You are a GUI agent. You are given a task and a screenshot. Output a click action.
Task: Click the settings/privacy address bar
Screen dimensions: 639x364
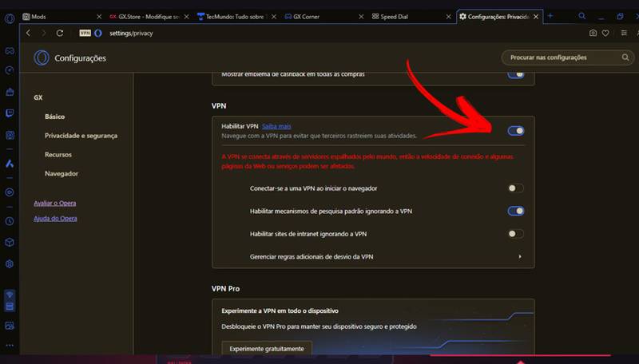[x=131, y=33]
